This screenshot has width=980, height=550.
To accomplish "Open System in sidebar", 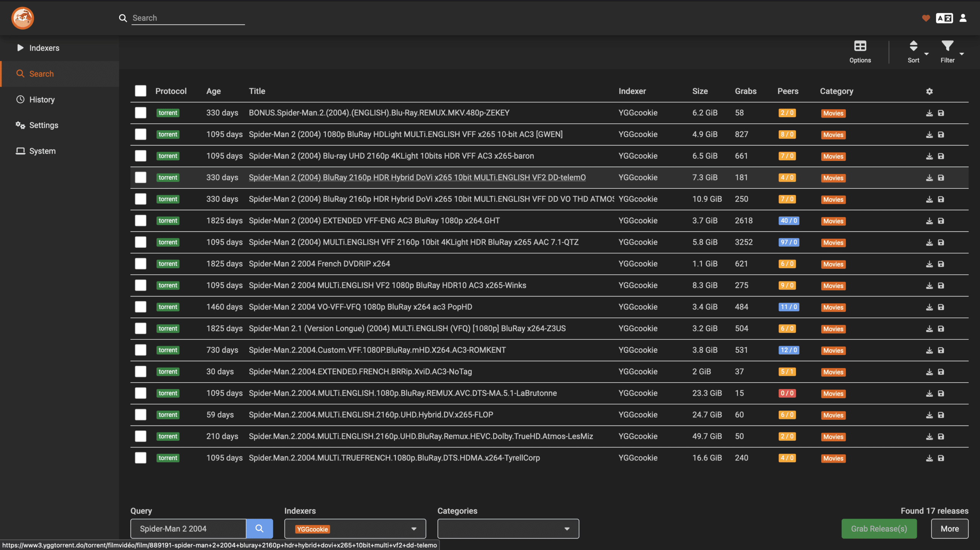I will [x=59, y=151].
